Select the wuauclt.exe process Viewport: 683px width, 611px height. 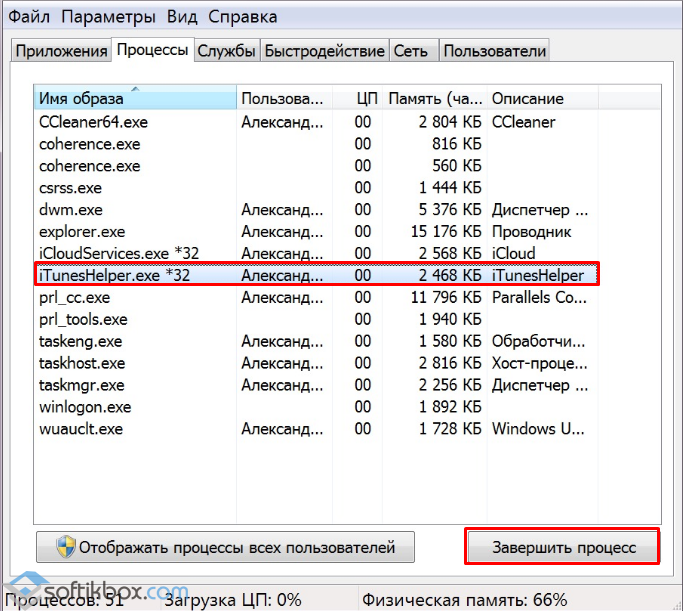click(317, 429)
